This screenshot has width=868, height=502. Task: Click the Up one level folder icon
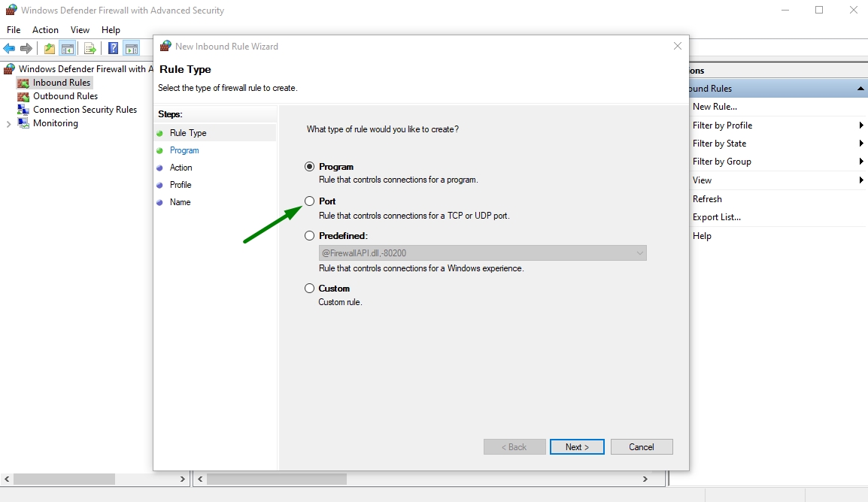point(50,49)
